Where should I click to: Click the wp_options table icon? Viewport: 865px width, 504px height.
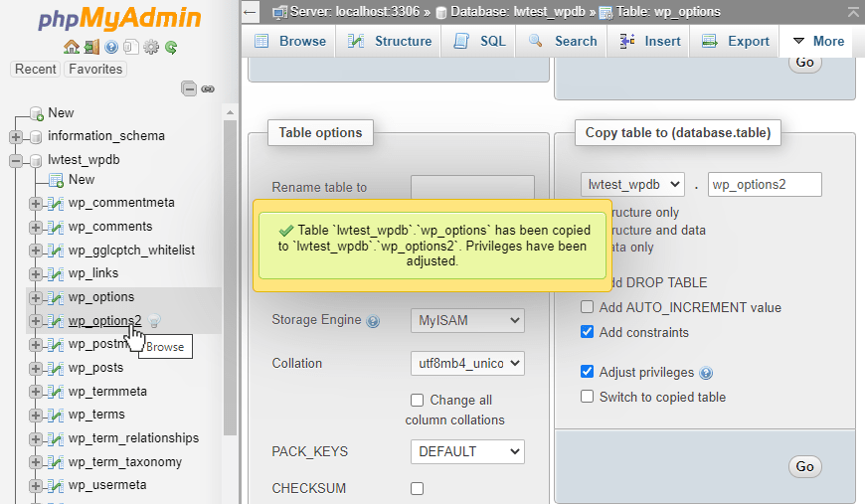(55, 297)
